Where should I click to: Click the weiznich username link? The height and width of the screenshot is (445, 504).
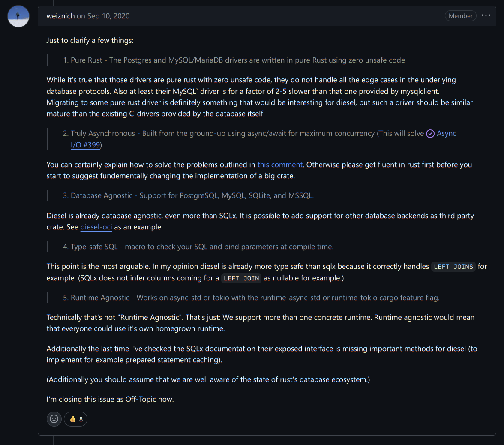60,16
